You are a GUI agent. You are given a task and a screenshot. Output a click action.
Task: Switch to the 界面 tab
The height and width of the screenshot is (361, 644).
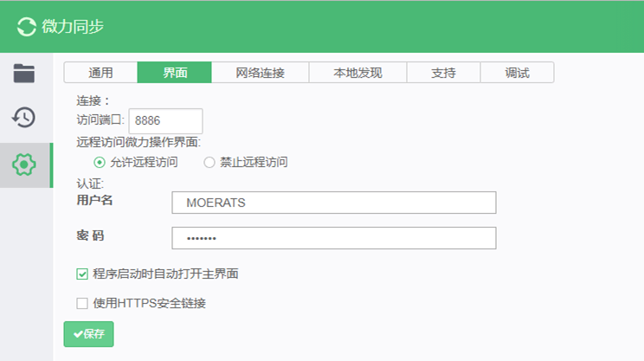point(175,73)
